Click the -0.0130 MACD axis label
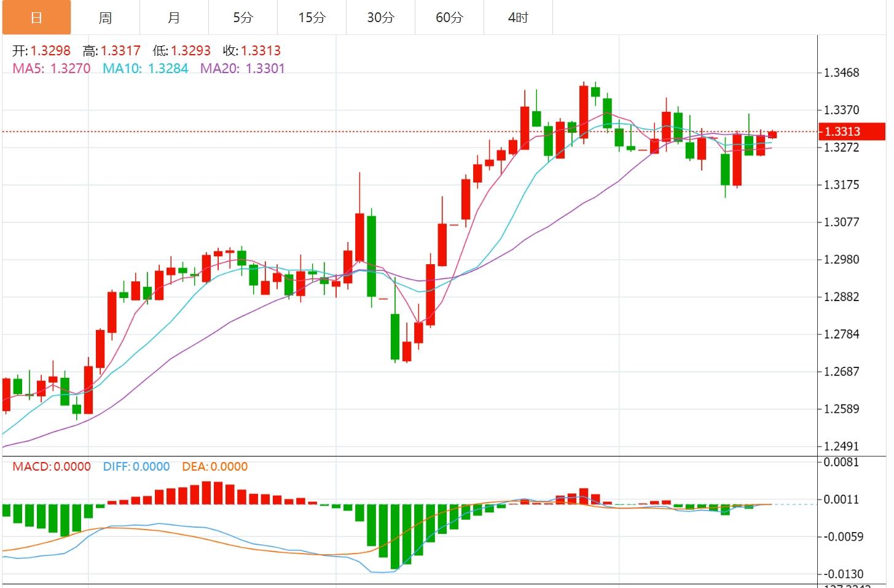Viewport: 894px width, 588px height. coord(843,574)
